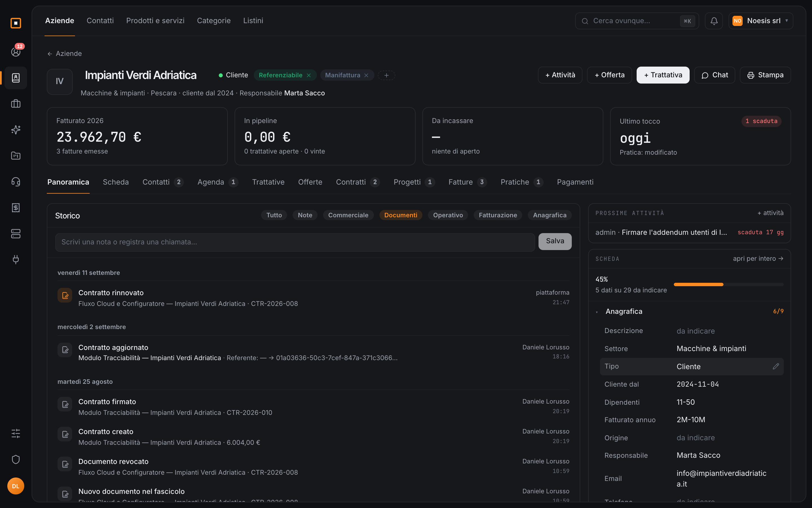Open the Listini menu item

point(253,21)
